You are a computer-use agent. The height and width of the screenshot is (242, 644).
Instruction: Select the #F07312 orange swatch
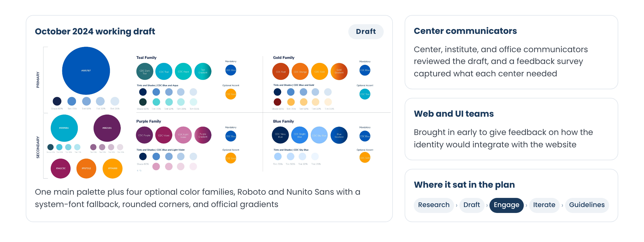pyautogui.click(x=86, y=168)
